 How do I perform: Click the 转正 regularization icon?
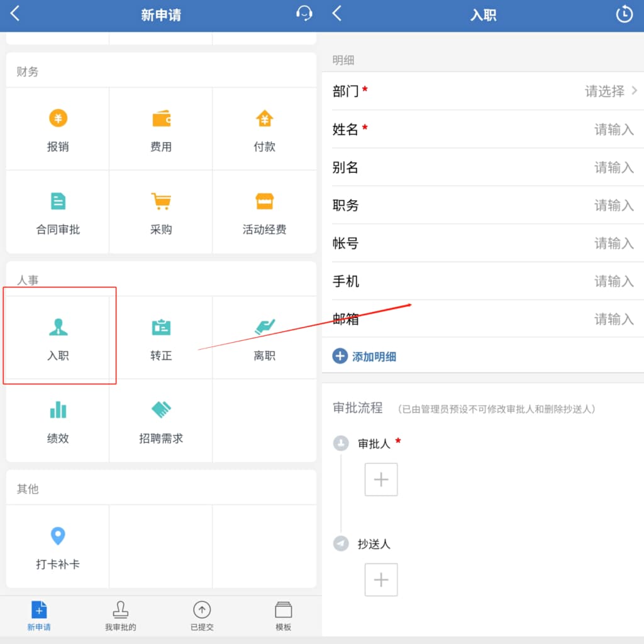pos(160,336)
